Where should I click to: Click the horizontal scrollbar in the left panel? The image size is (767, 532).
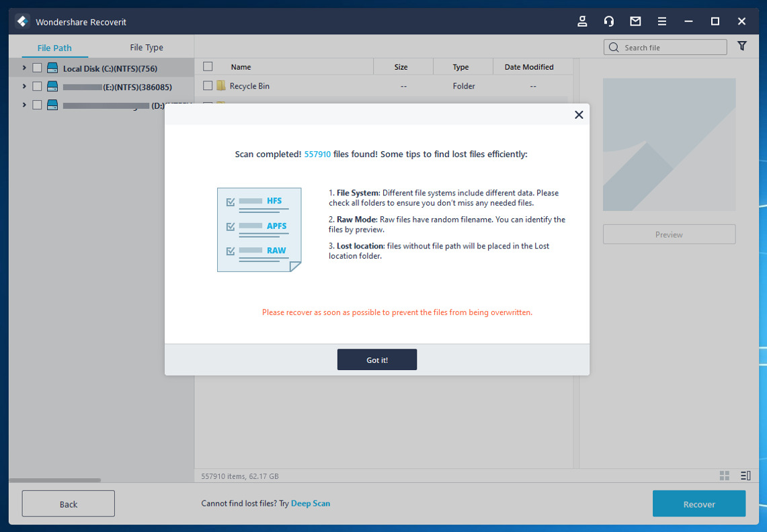[55, 480]
